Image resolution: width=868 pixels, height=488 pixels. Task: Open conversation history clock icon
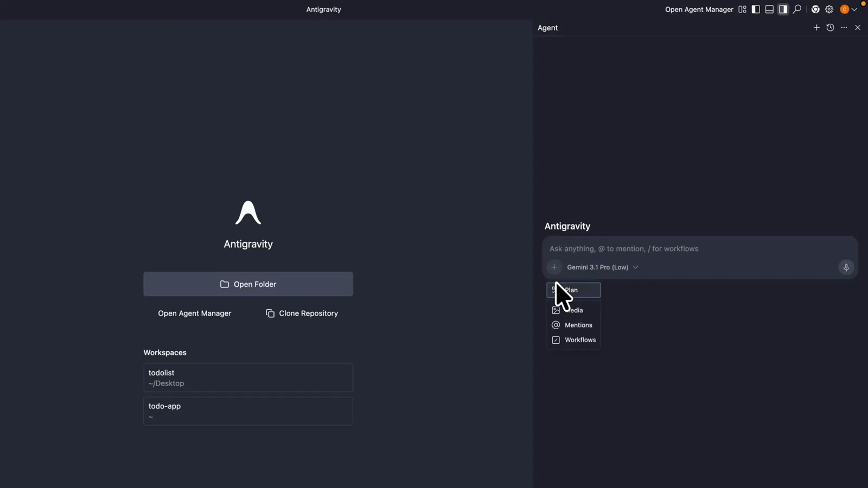pyautogui.click(x=830, y=28)
